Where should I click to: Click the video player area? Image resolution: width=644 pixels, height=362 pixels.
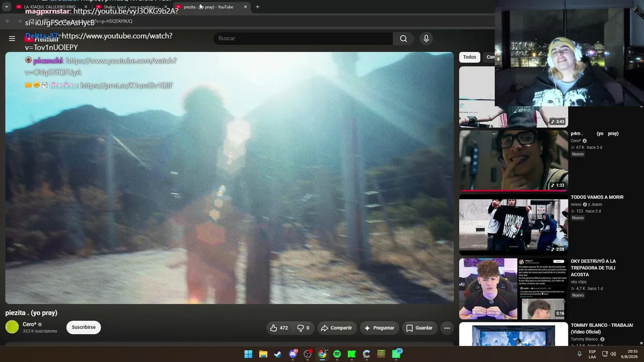pos(229,178)
